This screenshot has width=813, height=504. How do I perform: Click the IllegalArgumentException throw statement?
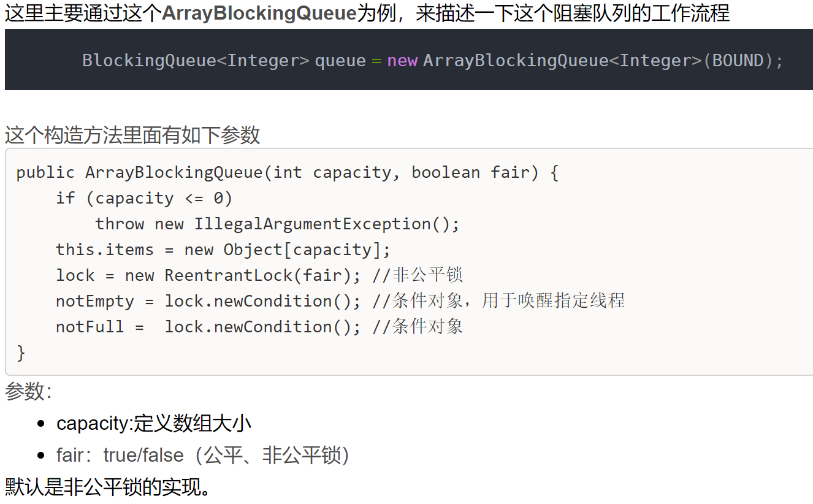click(277, 224)
